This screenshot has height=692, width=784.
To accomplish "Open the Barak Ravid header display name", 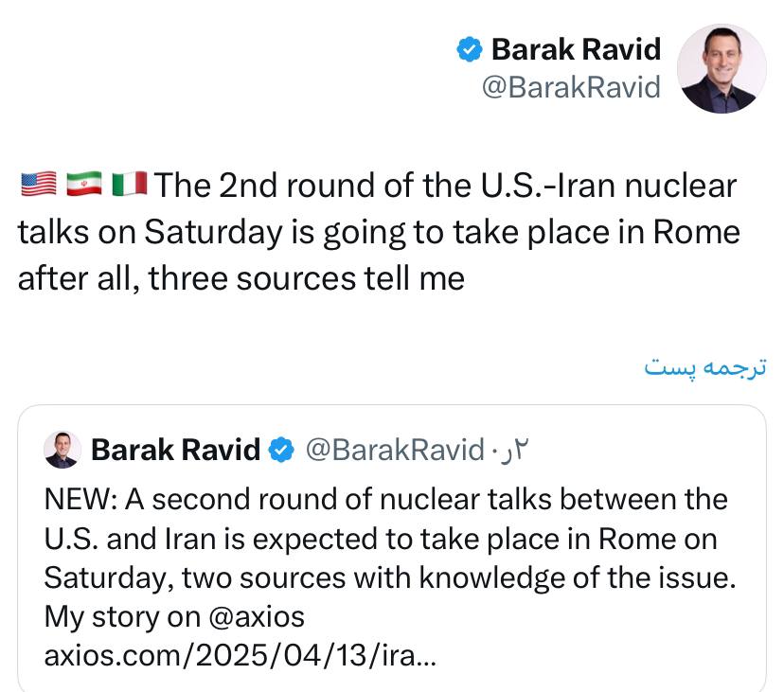I will pyautogui.click(x=576, y=49).
